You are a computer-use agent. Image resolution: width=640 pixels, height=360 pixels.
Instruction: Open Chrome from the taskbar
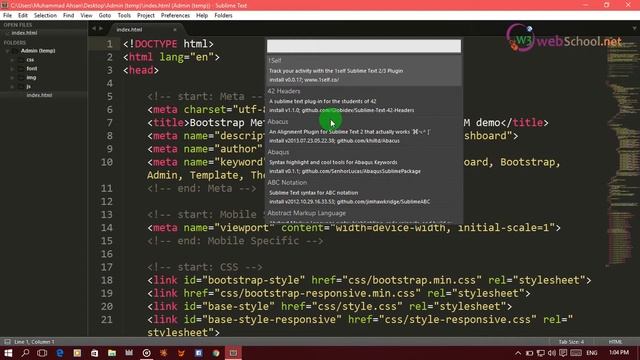pyautogui.click(x=216, y=353)
